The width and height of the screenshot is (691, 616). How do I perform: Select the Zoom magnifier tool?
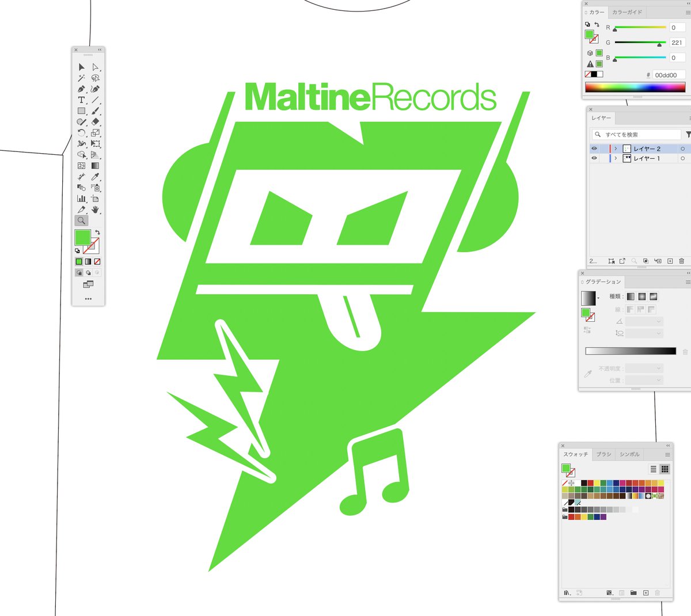click(x=81, y=220)
